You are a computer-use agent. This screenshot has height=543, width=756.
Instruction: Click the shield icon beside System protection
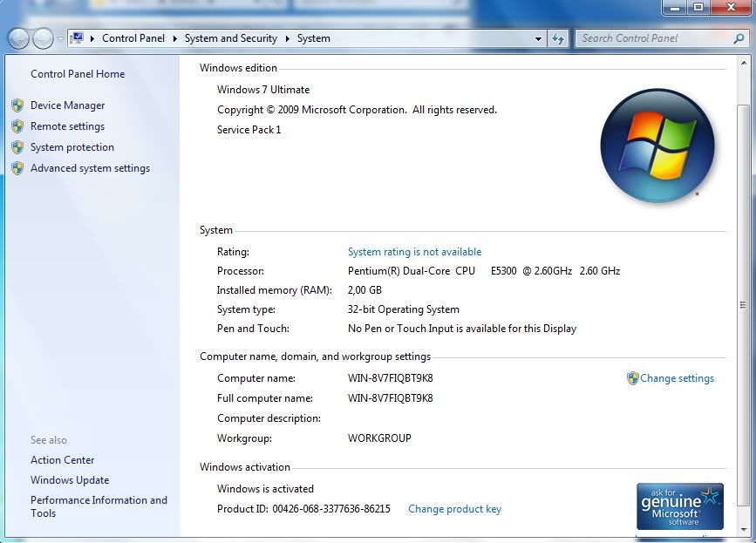click(x=17, y=147)
